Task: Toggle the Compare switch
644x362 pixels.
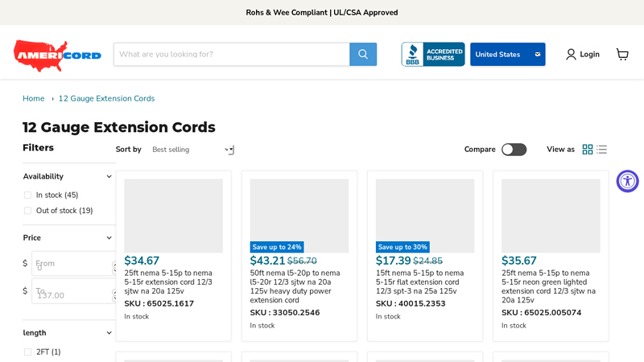Action: [514, 150]
